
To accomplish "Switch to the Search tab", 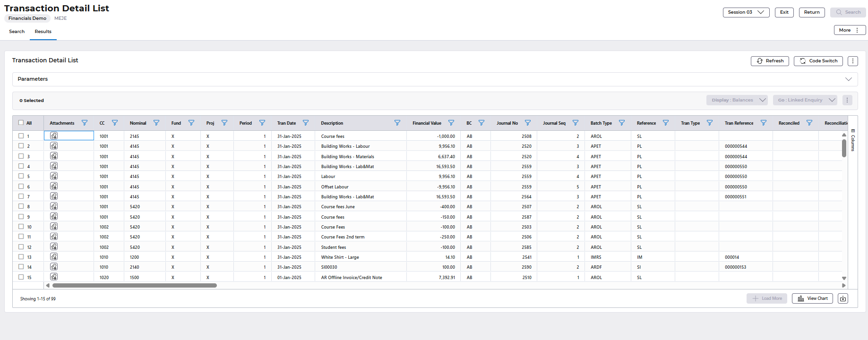I will (17, 32).
